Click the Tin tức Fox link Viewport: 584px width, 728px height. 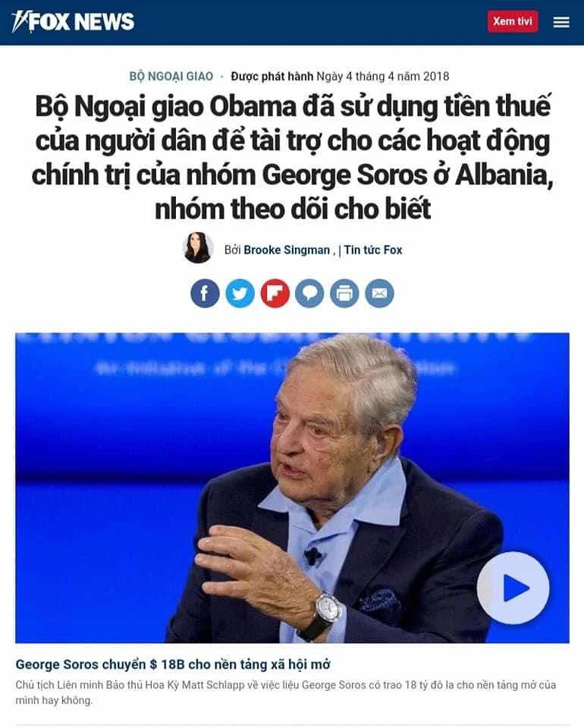tap(373, 249)
